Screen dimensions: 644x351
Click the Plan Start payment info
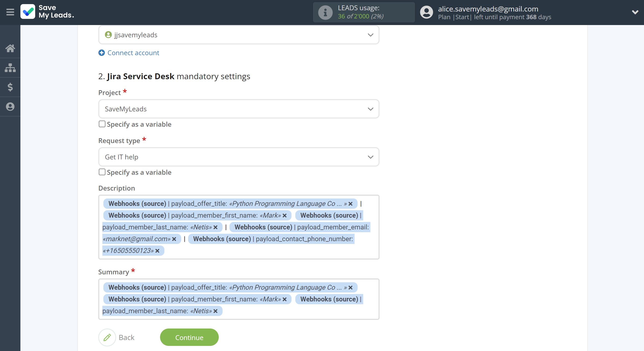coord(494,17)
